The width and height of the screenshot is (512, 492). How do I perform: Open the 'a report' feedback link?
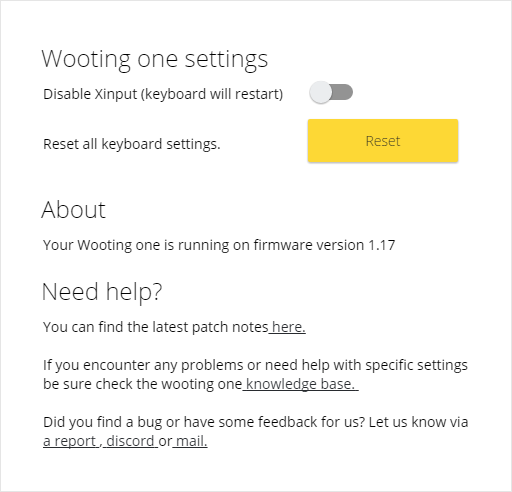71,441
